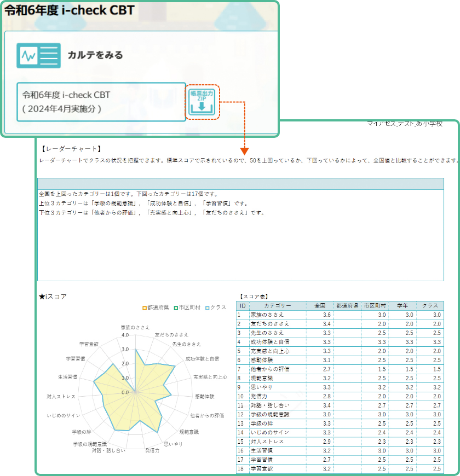Click the 帳票出力 ZIP download icon
Viewport: 460px width, 476px height.
[202, 102]
